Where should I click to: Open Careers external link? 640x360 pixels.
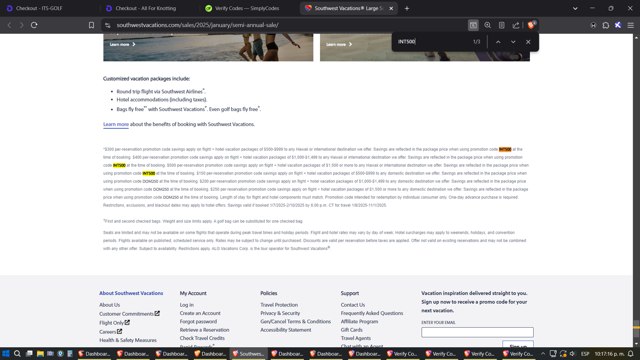111,332
